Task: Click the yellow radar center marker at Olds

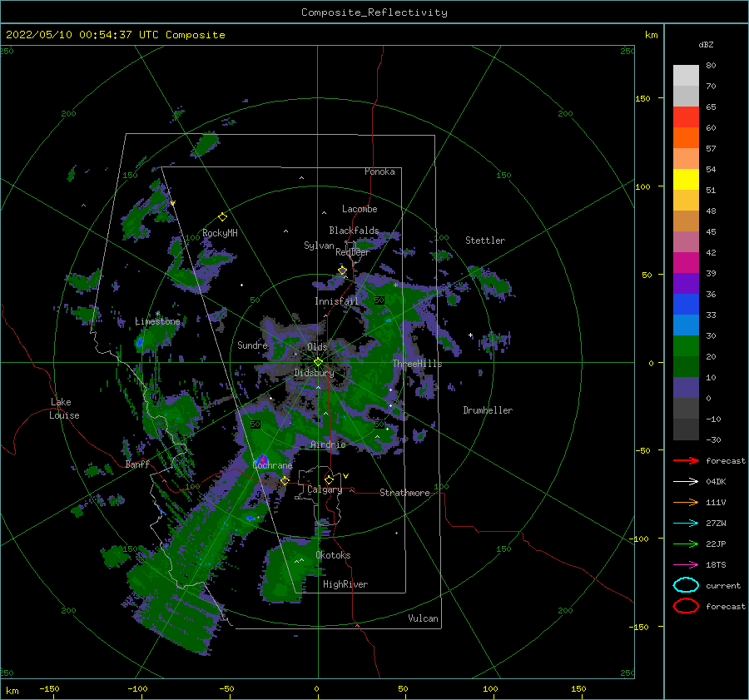Action: pyautogui.click(x=318, y=362)
